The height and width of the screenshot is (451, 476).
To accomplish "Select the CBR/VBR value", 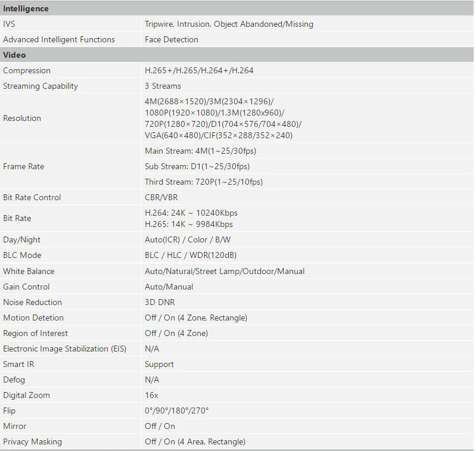I will click(x=161, y=197).
